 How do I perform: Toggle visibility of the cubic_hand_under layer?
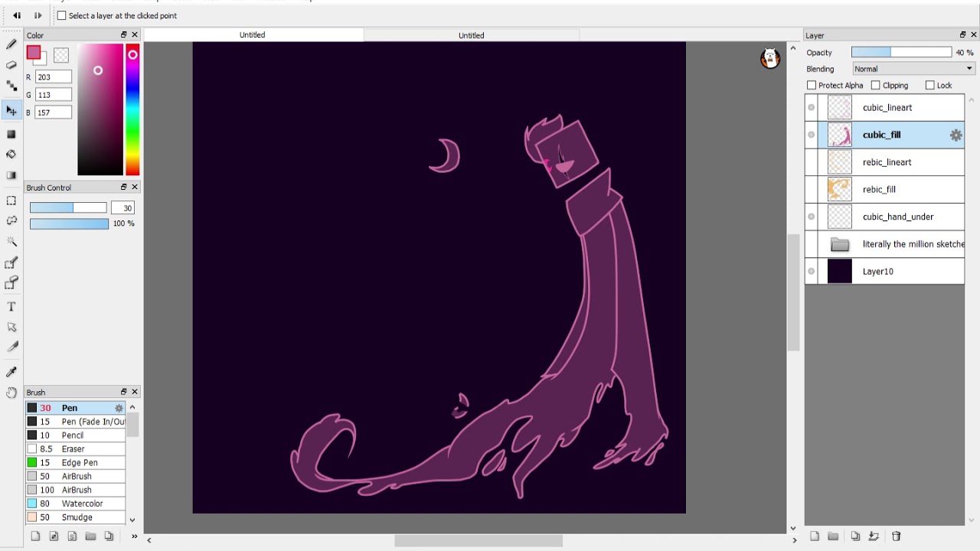(x=812, y=217)
